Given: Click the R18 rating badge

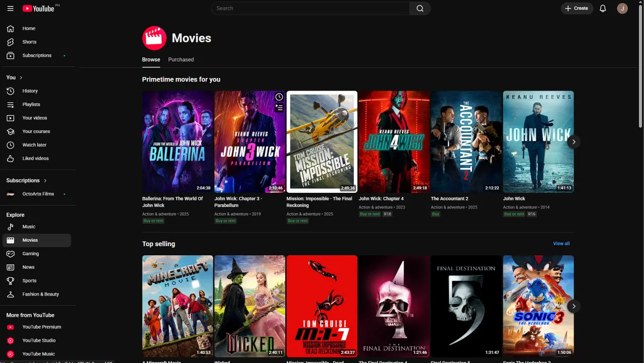Looking at the screenshot, I should coord(387,214).
